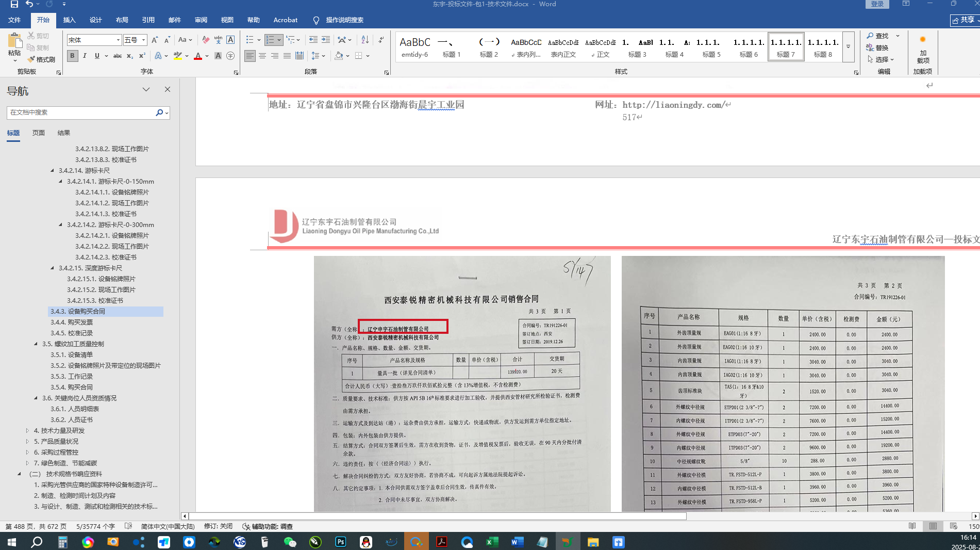Apply the red font color (A with red bar)

point(198,56)
